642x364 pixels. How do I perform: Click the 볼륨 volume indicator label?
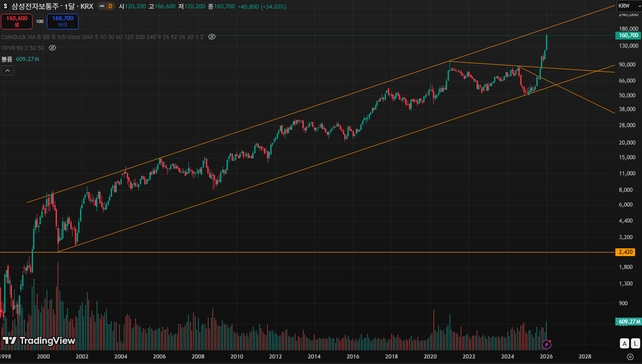point(7,59)
